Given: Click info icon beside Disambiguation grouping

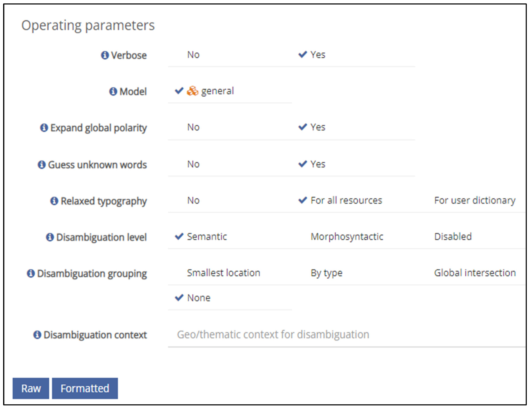Looking at the screenshot, I should click(31, 273).
